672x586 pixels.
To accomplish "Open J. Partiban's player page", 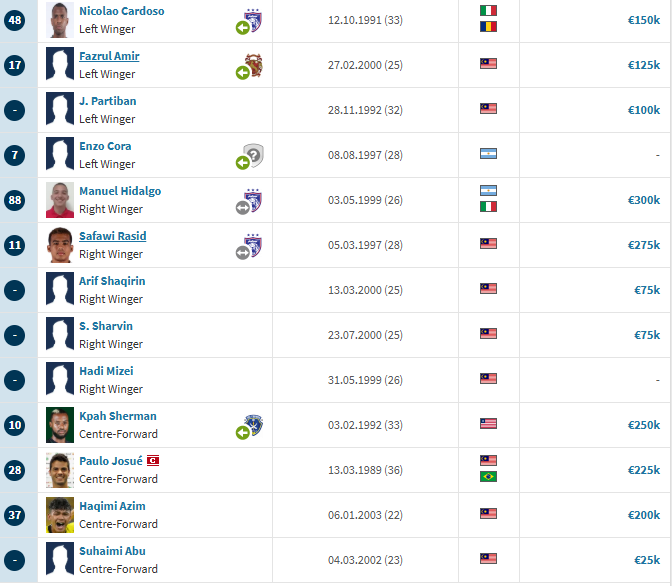I will [108, 101].
